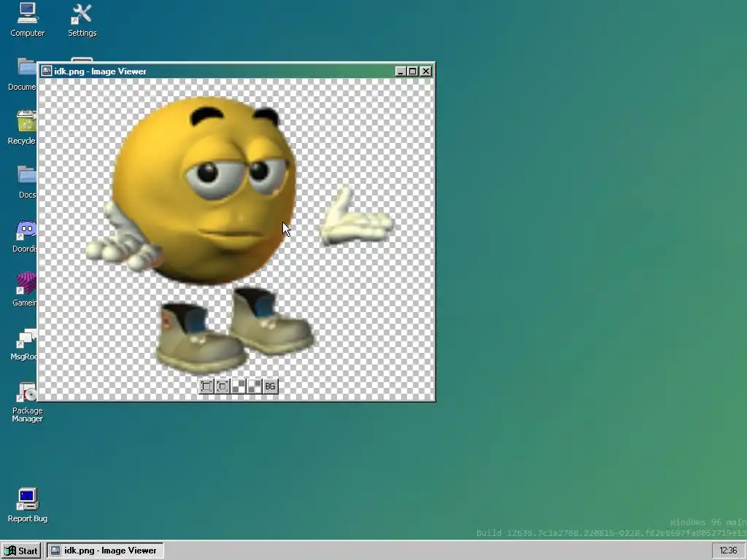This screenshot has width=747, height=560.
Task: Select the blurred checkerboard smooth rendering button
Action: [255, 386]
